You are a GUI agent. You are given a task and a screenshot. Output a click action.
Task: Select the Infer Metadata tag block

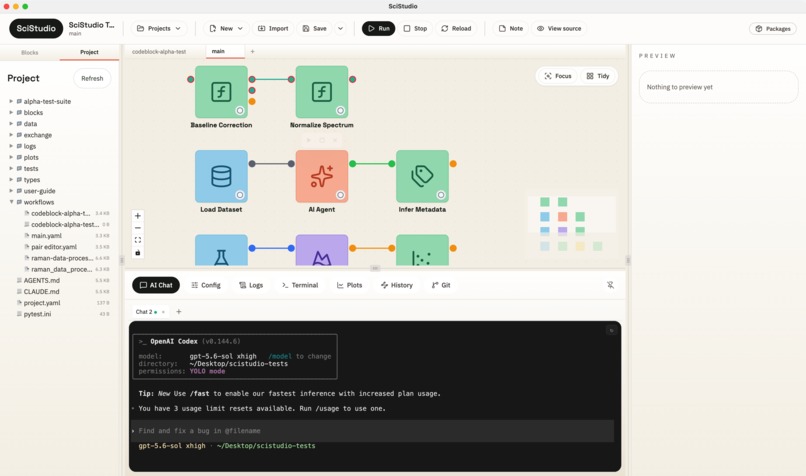pyautogui.click(x=422, y=176)
